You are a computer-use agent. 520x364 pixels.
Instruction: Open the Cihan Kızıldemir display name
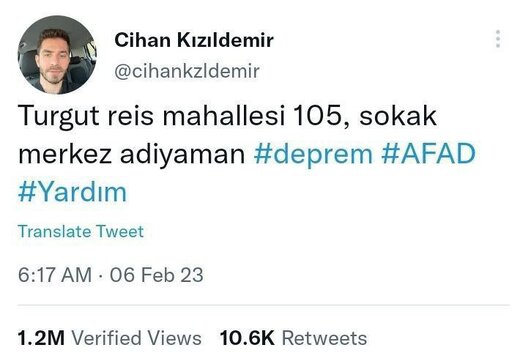click(194, 40)
